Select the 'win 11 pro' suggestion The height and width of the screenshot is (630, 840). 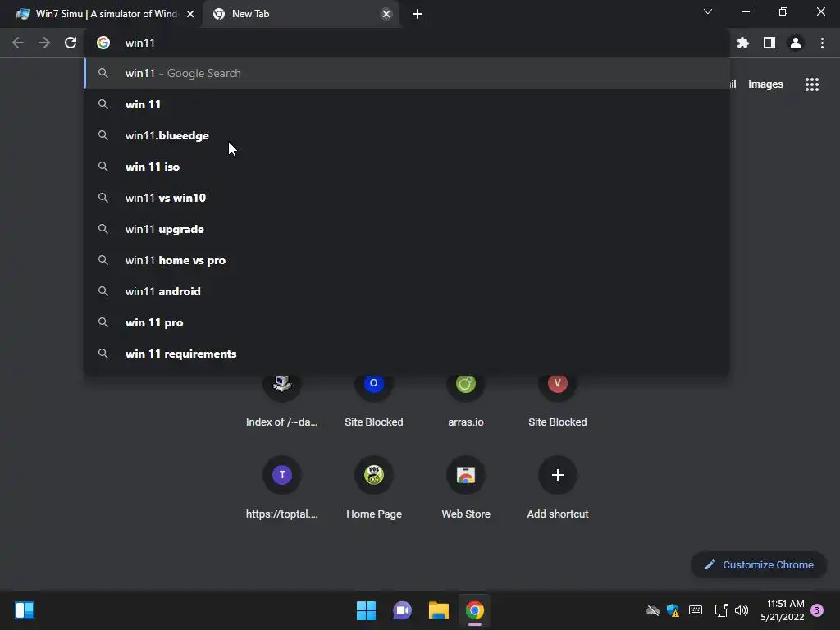pyautogui.click(x=407, y=322)
